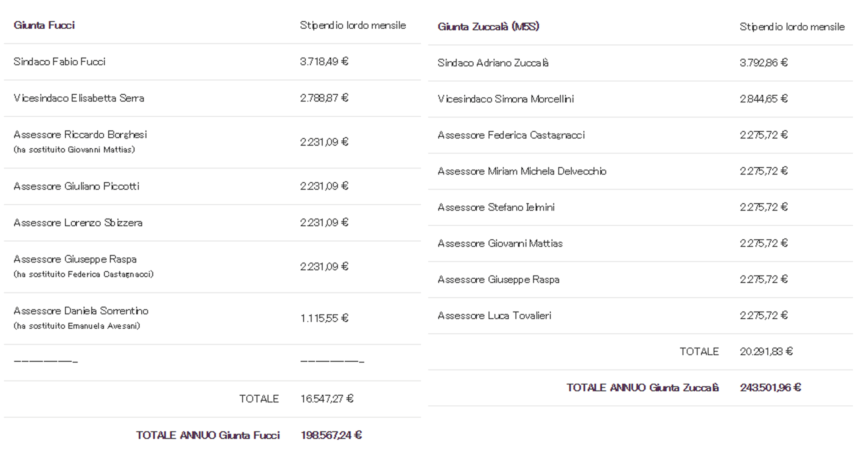868x457 pixels.
Task: Select Assessore Luca Tovalieri row
Action: tap(641, 316)
